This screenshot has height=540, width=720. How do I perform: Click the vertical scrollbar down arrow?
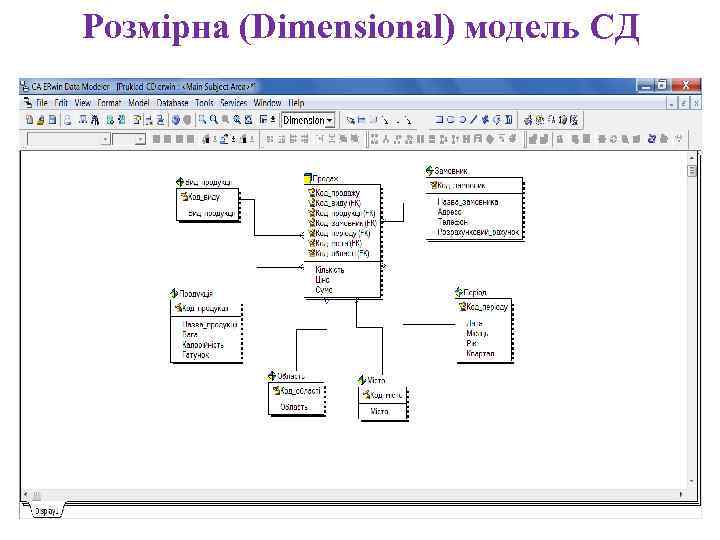tap(692, 481)
